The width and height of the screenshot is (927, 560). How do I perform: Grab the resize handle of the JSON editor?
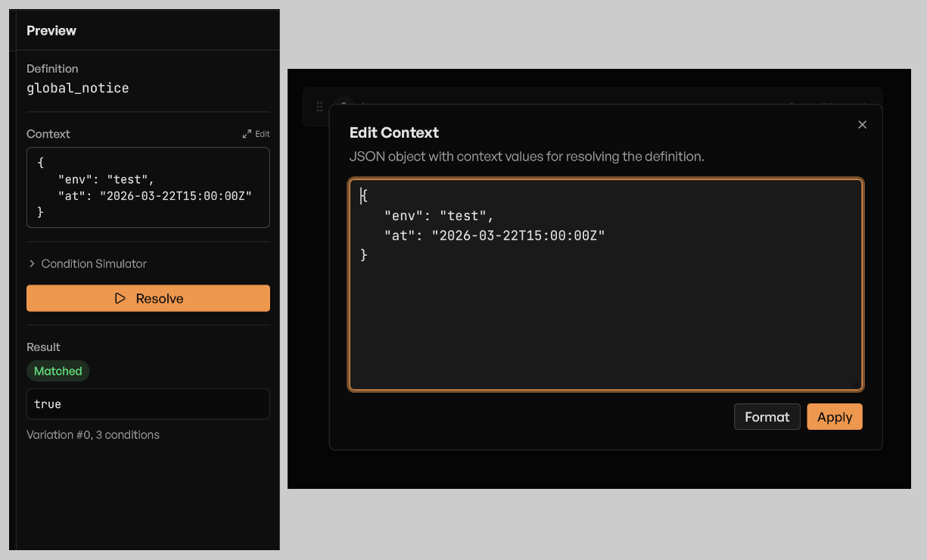pyautogui.click(x=857, y=384)
